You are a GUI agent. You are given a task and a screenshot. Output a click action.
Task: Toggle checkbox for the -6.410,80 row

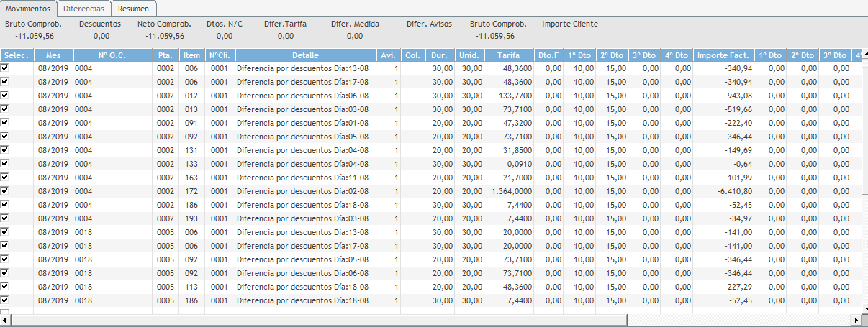click(x=5, y=190)
